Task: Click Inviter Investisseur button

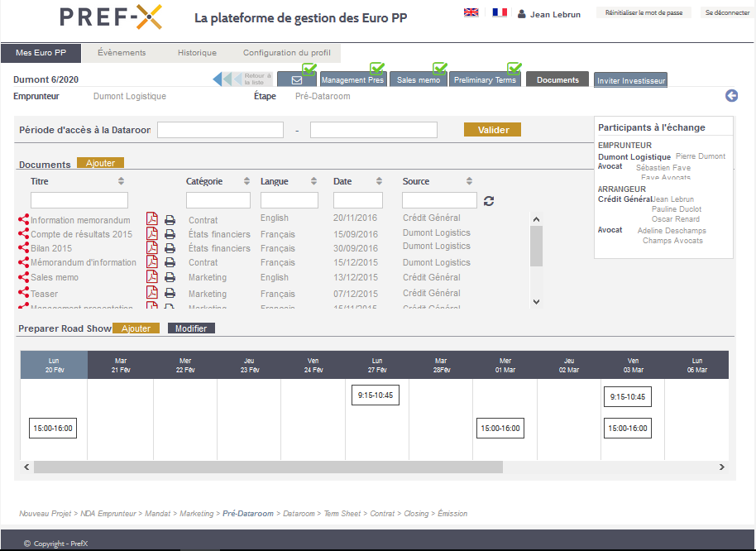Action: (631, 80)
